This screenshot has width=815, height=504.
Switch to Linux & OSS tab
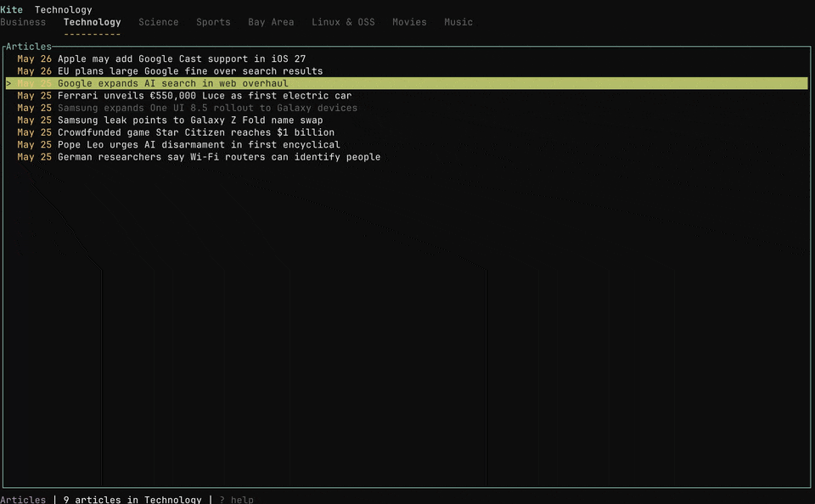[x=343, y=22]
